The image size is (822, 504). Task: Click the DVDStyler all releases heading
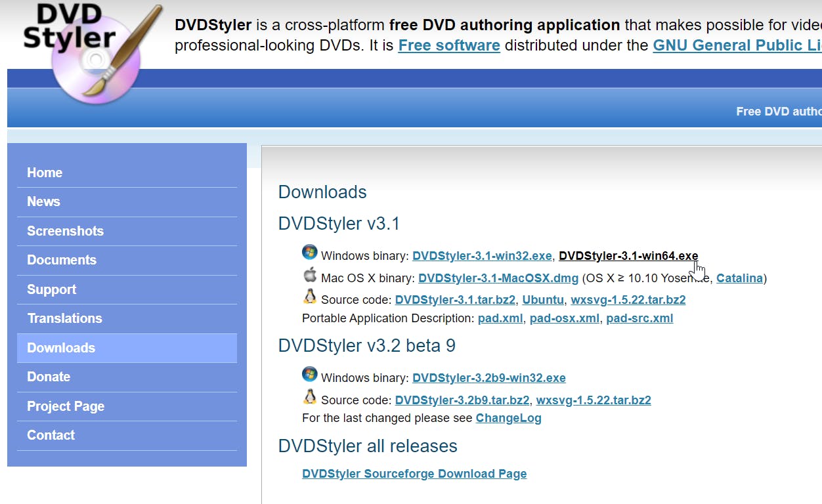[368, 446]
